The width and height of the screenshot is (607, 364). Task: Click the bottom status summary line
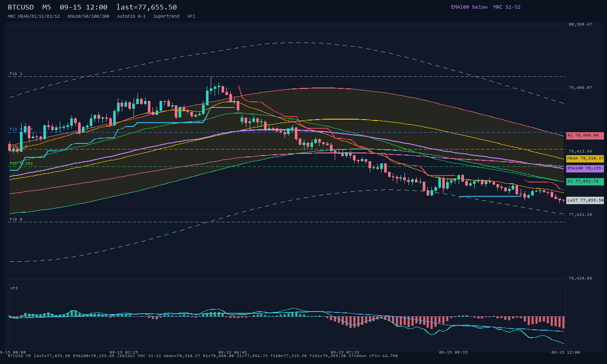203,356
